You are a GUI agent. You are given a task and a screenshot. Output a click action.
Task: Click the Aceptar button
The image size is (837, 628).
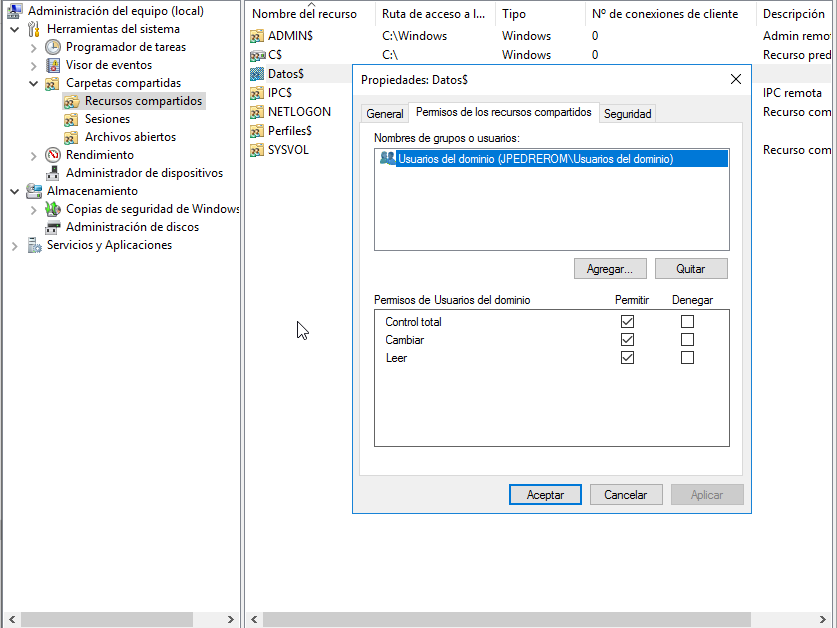pos(545,494)
